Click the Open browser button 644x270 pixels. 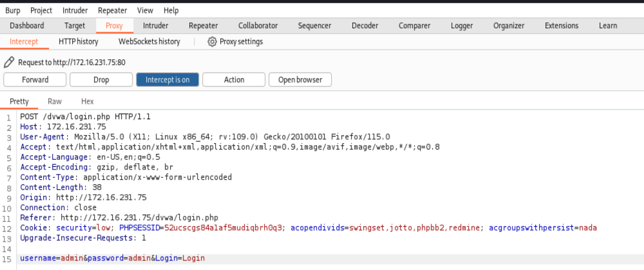click(x=300, y=80)
